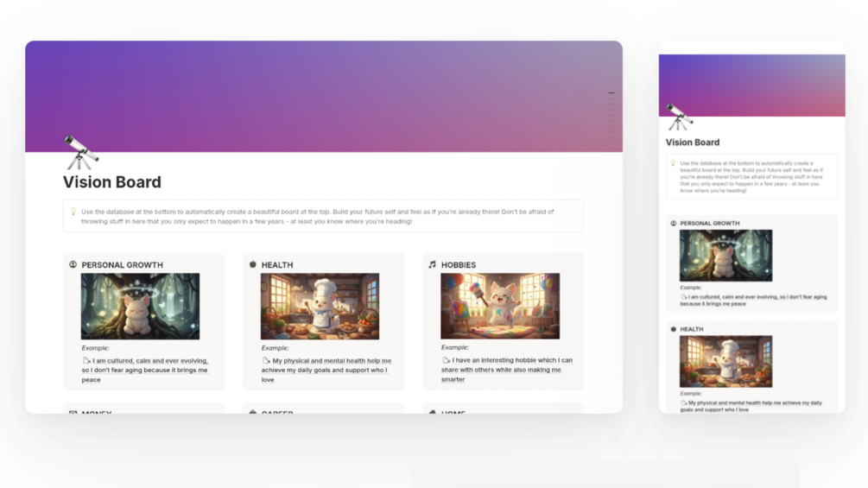The image size is (868, 488).
Task: Open the chef cat Health image in the mobile view
Action: point(725,361)
